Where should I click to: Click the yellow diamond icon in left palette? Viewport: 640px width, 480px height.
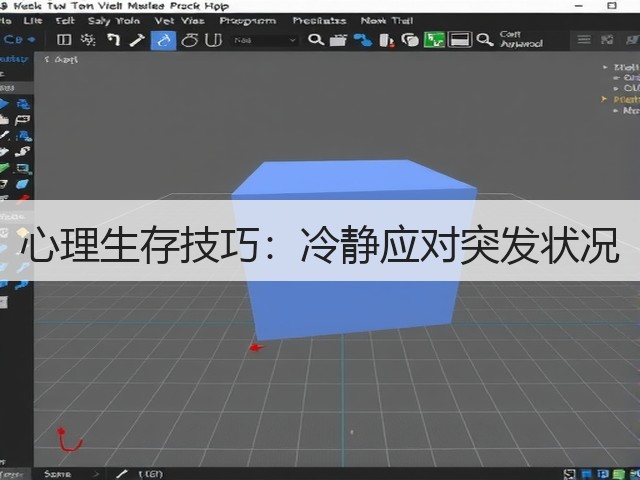coord(22,232)
